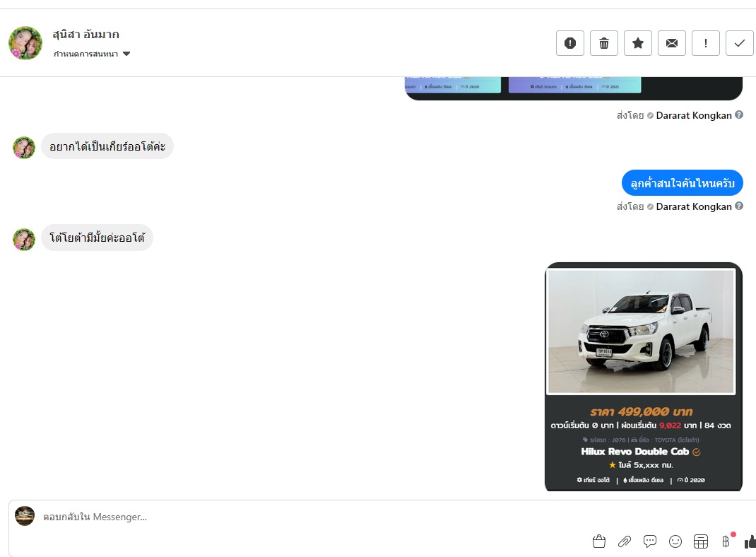Attach a file with paperclip icon
Screen dimensions: 756x557
click(x=625, y=541)
